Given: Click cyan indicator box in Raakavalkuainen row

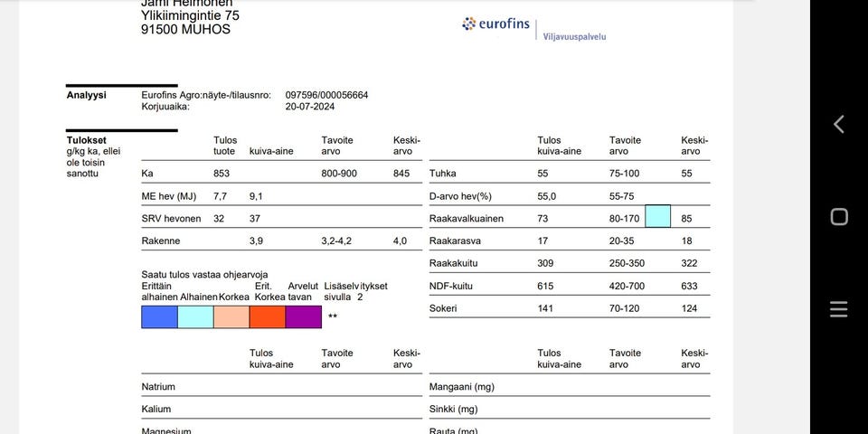Looking at the screenshot, I should point(657,216).
